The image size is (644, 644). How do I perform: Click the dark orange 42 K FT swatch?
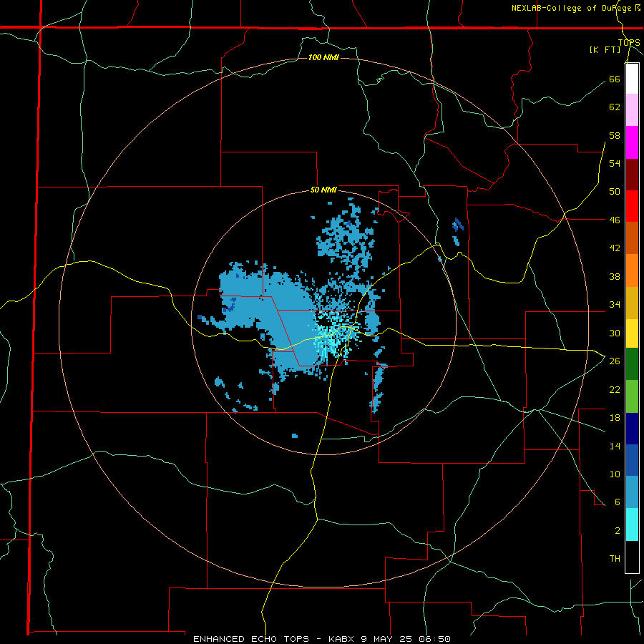pos(632,238)
